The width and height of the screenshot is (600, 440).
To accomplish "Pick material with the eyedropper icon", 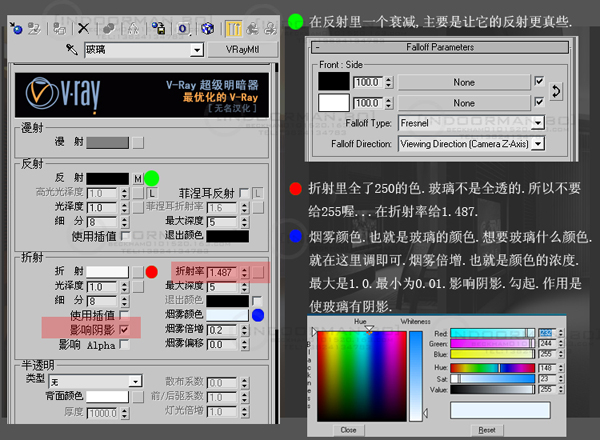I will 72,49.
